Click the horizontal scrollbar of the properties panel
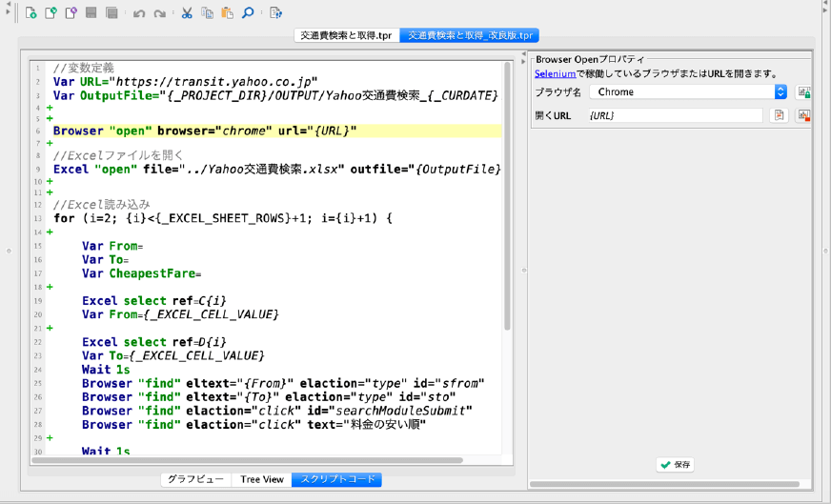 (664, 484)
